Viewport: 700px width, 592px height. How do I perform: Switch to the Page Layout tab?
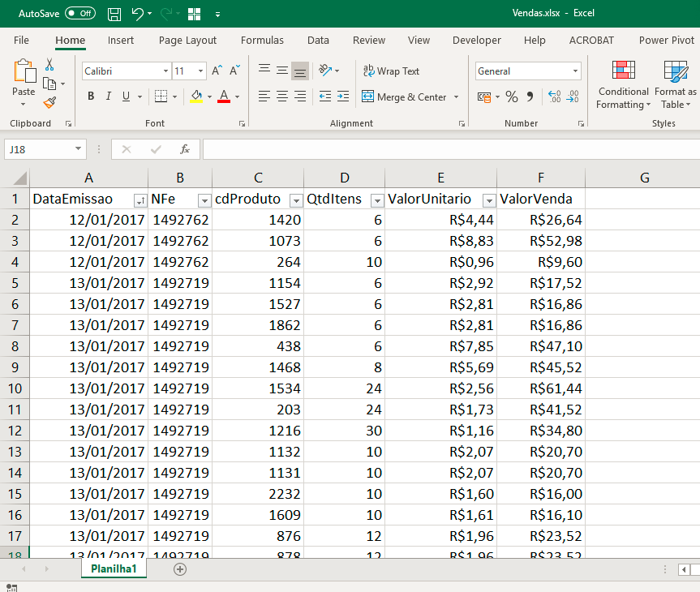(x=187, y=40)
